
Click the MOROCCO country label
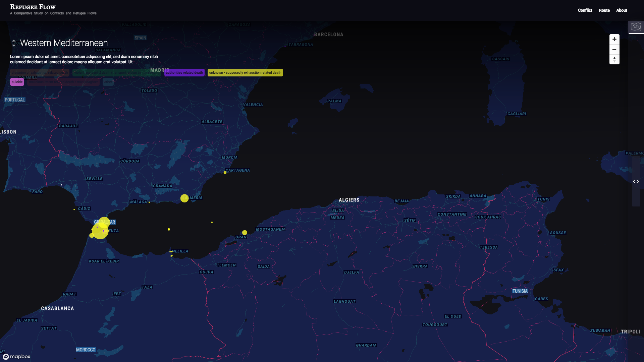click(86, 350)
